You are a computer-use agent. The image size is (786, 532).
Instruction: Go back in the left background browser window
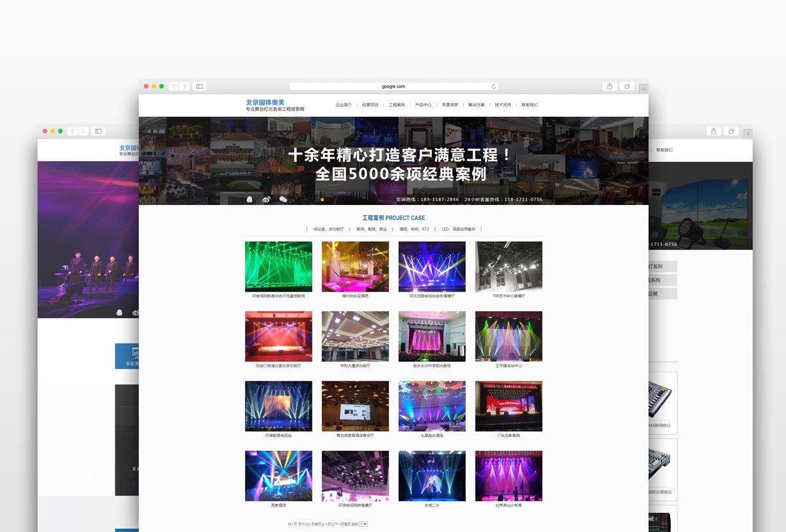coord(72,131)
